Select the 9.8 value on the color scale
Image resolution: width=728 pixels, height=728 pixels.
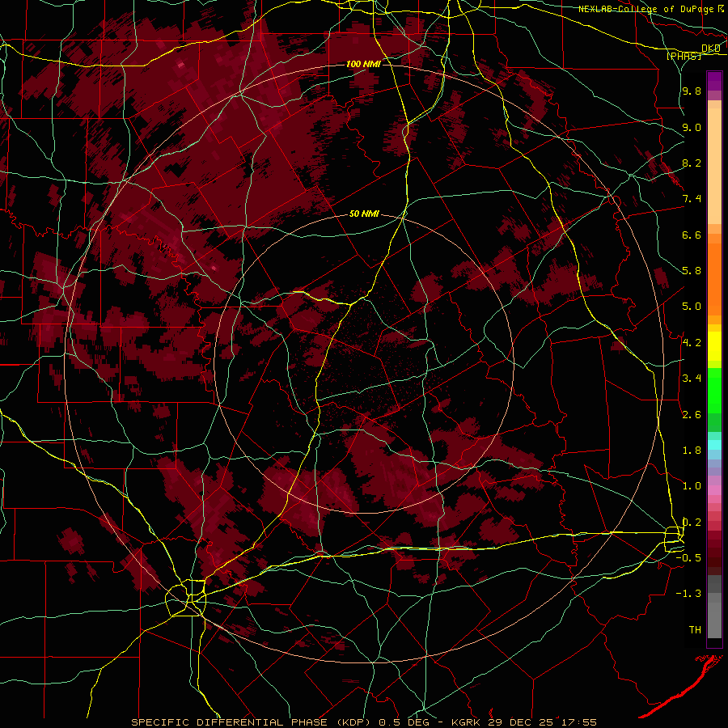tap(692, 91)
